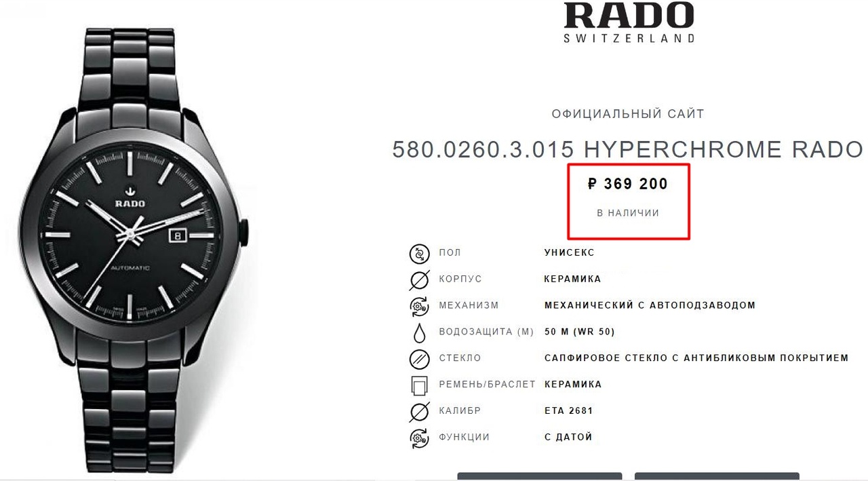Click the glass icon beside СТЕКЛО
This screenshot has width=868, height=481.
point(420,359)
